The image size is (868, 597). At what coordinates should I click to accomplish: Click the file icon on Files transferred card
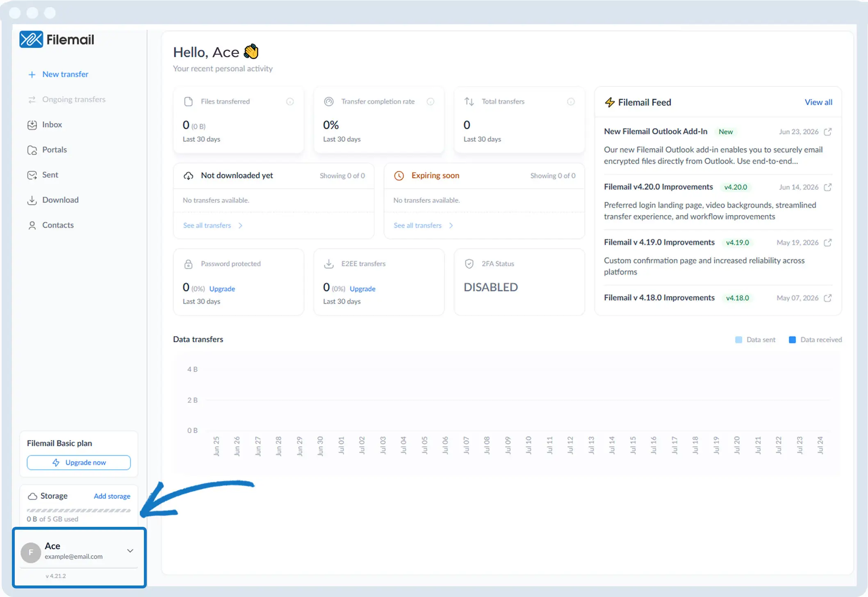point(188,101)
